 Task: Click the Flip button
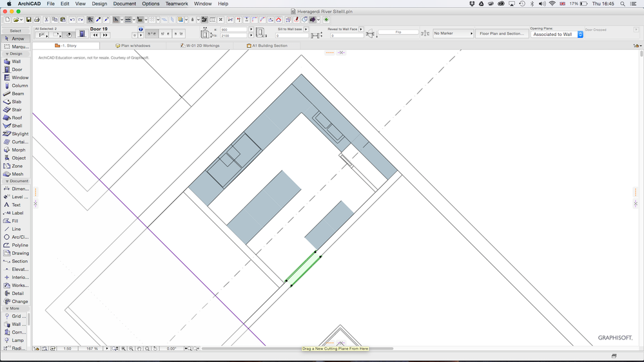pos(398,32)
